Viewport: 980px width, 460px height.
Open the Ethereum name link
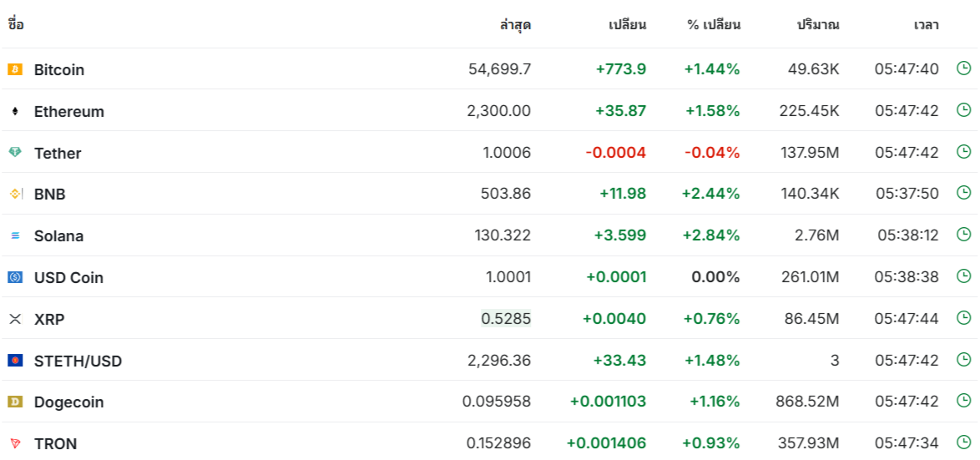[69, 111]
